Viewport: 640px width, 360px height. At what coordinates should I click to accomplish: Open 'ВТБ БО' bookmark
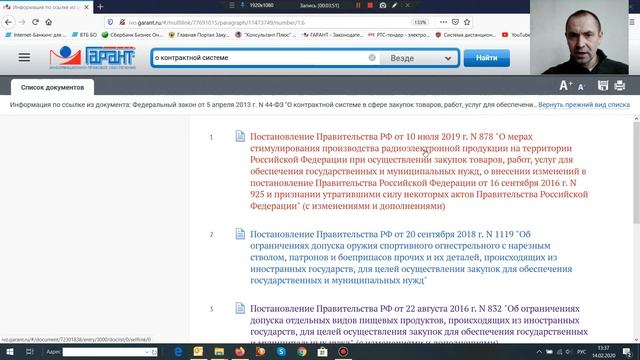[84, 35]
